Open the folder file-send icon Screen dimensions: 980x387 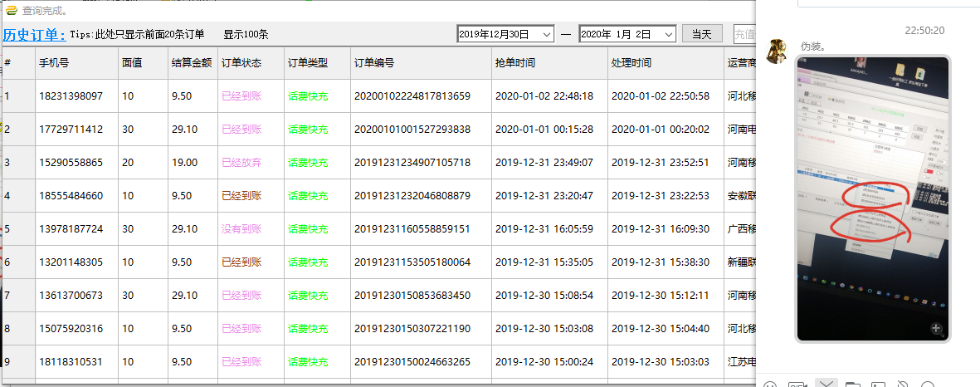[x=853, y=385]
